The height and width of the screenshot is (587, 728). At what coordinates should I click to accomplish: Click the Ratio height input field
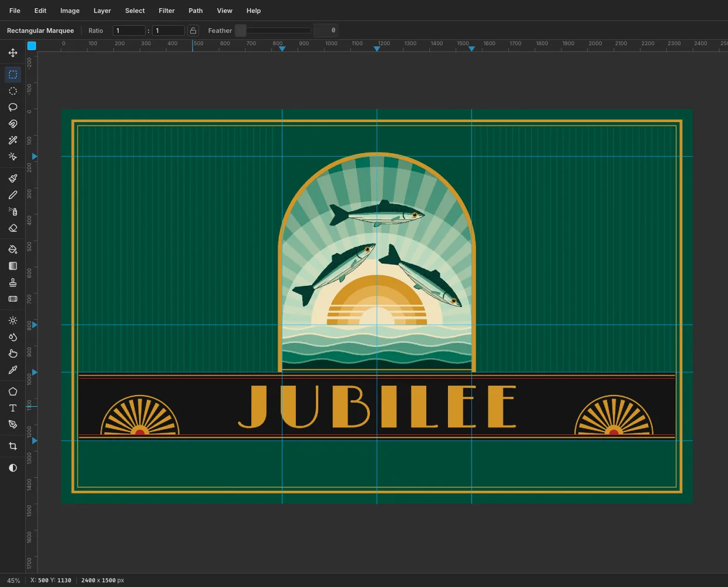point(168,31)
